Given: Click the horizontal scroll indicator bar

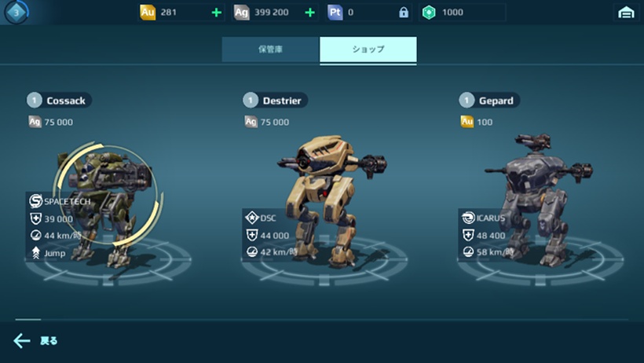Looking at the screenshot, I should (28, 319).
